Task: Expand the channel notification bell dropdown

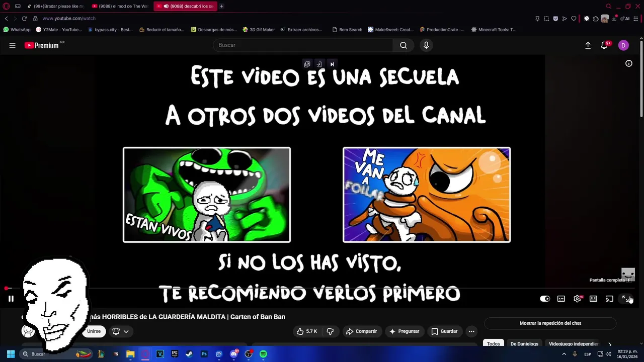Action: tap(120, 331)
